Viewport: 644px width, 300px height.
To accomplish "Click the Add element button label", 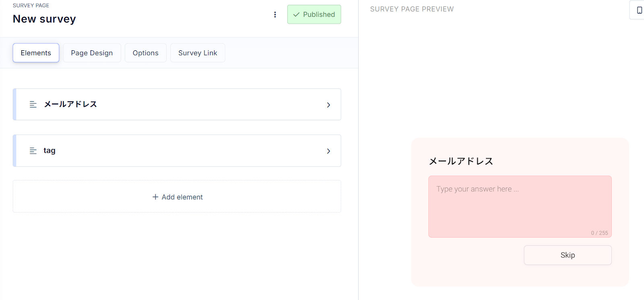I will pos(182,197).
